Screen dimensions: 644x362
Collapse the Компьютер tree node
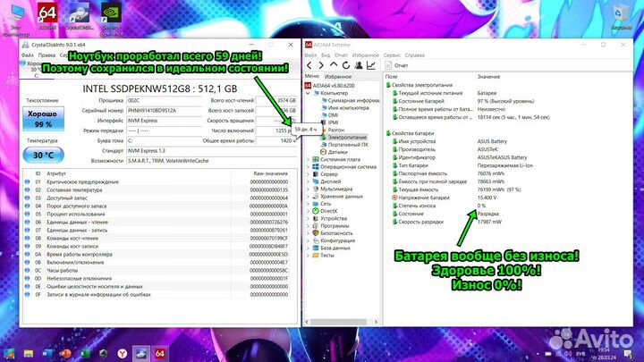click(308, 93)
